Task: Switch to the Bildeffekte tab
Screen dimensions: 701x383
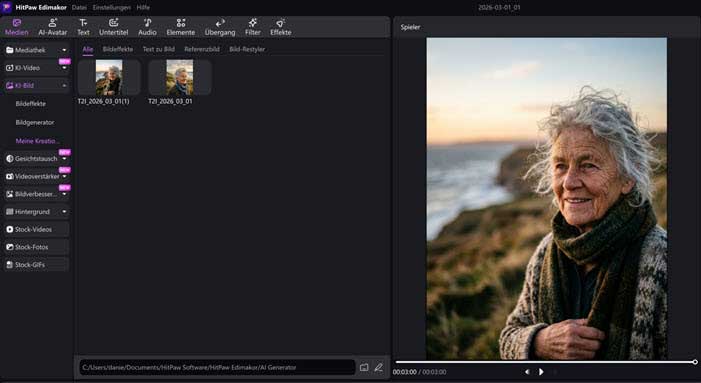Action: coord(118,49)
